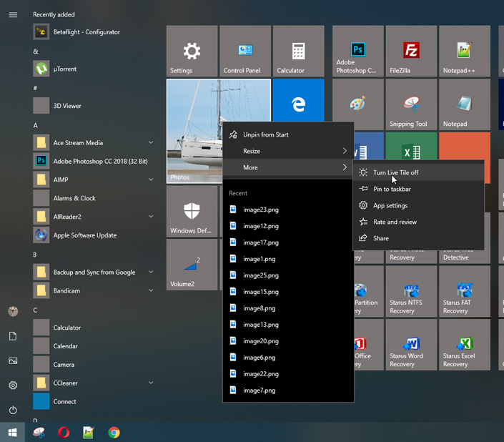Open the Starus Word Recovery tile
The width and height of the screenshot is (504, 442).
coord(412,345)
